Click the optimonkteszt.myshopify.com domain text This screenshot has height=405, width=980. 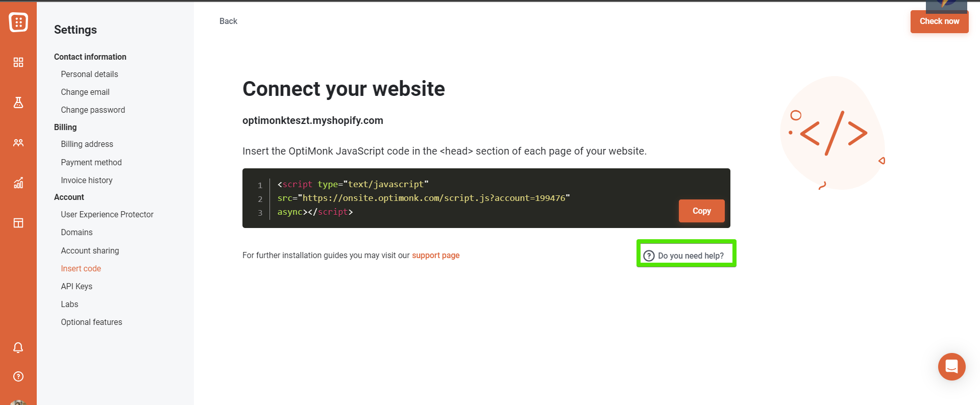click(x=313, y=120)
